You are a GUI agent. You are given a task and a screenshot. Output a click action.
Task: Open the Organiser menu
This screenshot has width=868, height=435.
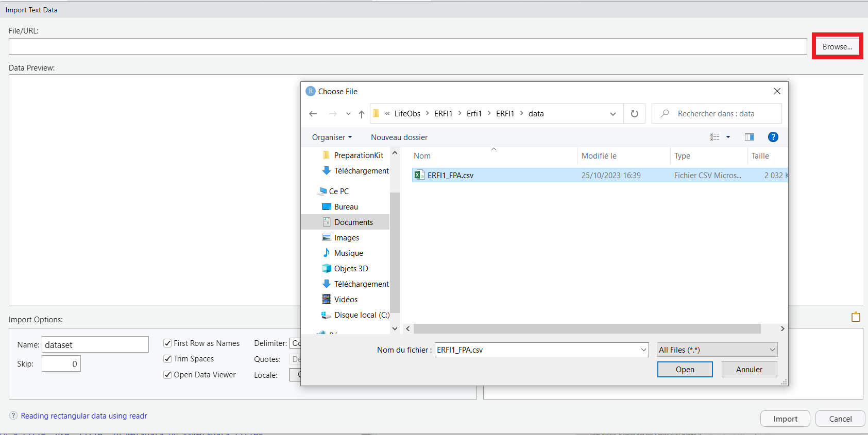click(332, 137)
